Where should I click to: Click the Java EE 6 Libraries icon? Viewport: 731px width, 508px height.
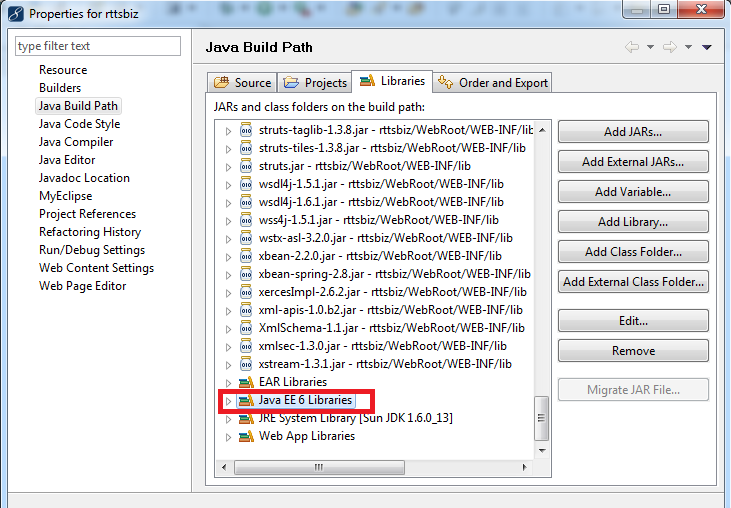click(246, 400)
